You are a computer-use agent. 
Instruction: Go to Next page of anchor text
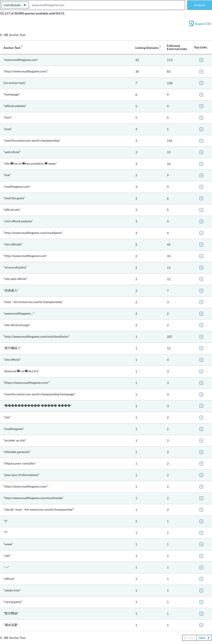204,638
